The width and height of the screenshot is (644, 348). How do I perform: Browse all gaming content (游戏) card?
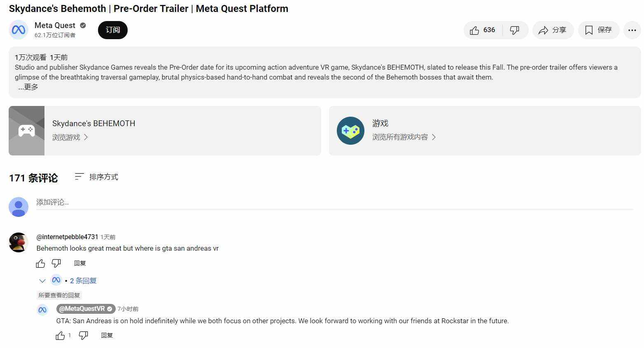tap(484, 131)
